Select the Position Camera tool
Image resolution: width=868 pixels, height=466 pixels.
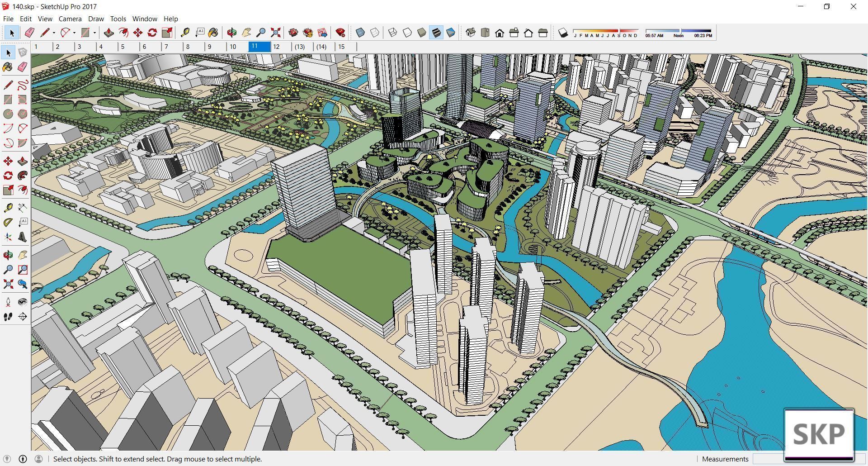[8, 302]
